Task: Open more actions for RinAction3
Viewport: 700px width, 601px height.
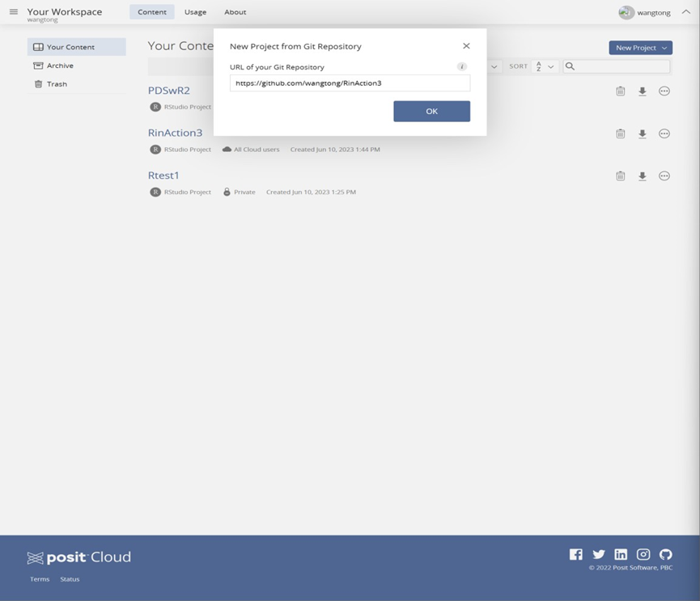Action: coord(664,133)
